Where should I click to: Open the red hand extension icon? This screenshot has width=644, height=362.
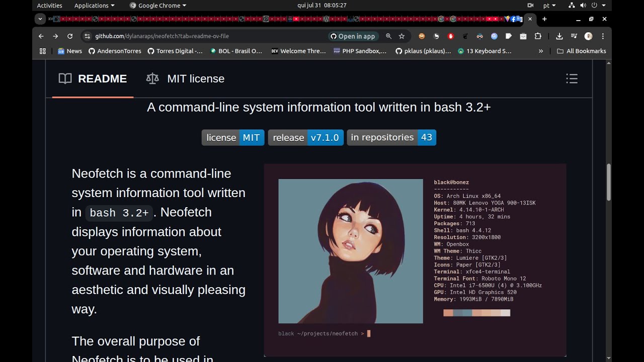[451, 36]
